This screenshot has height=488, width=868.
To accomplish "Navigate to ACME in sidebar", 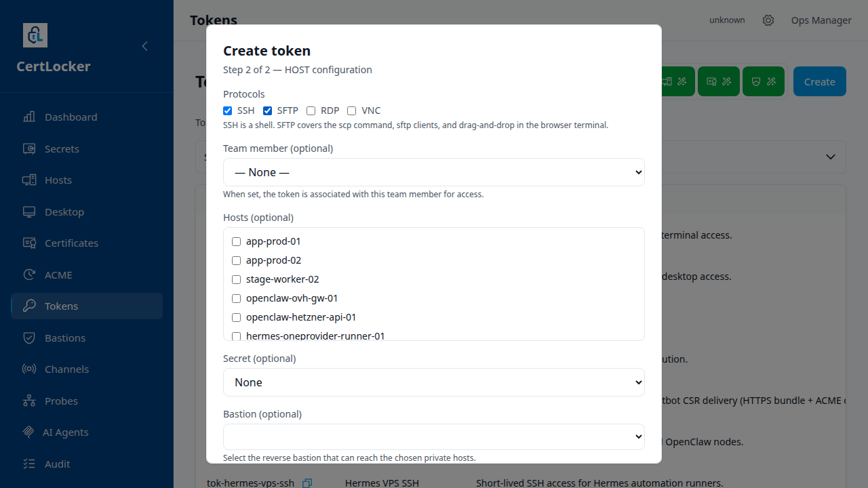I will pyautogui.click(x=87, y=274).
